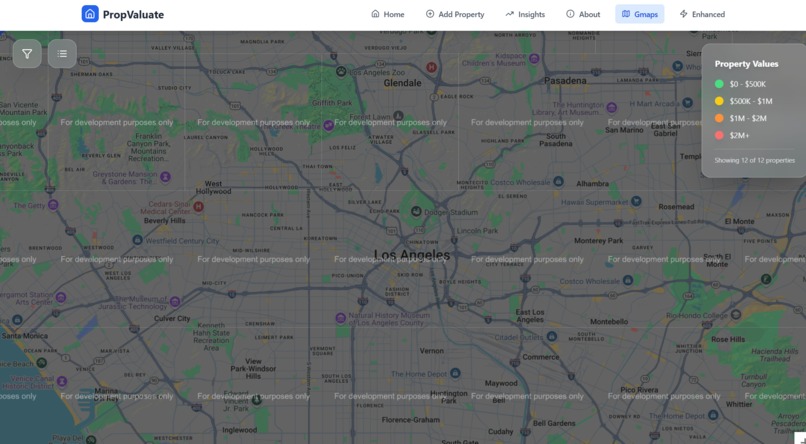Click the Alhambra map label
This screenshot has width=806, height=444.
pos(592,183)
